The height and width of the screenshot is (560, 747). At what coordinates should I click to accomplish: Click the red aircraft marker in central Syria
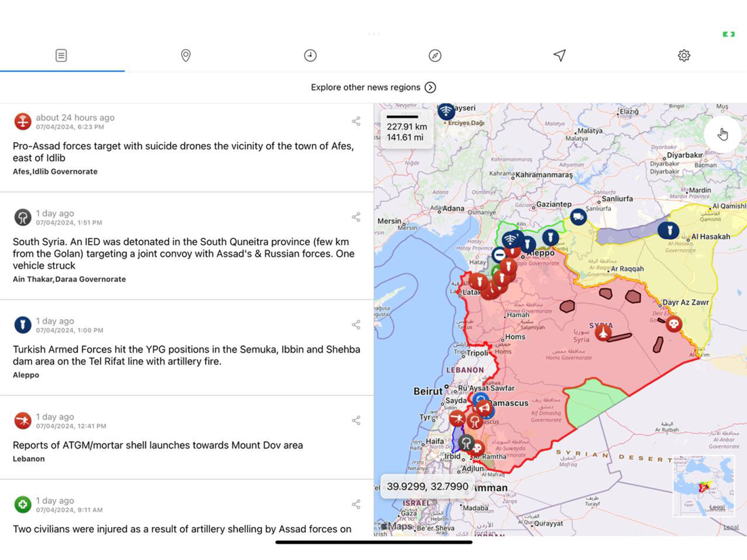[x=603, y=332]
